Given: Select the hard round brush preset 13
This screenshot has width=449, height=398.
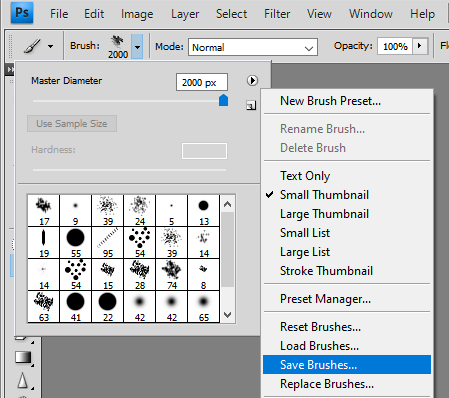Looking at the screenshot, I should point(204,211).
